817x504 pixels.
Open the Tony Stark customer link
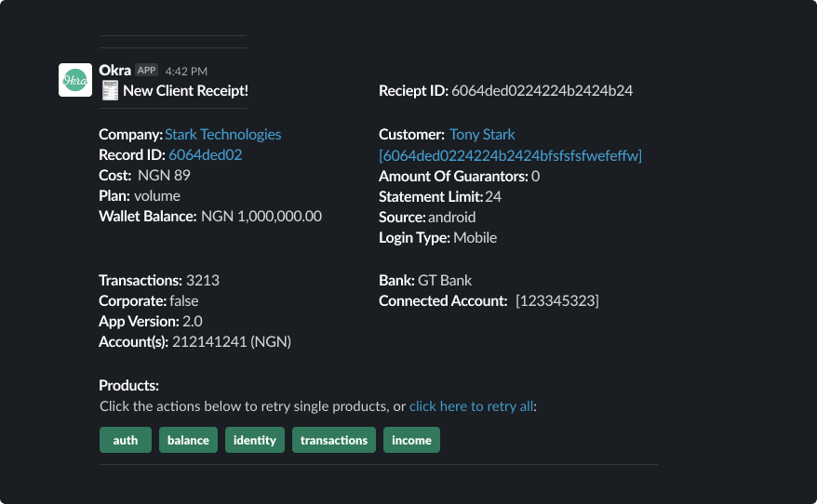coord(482,134)
